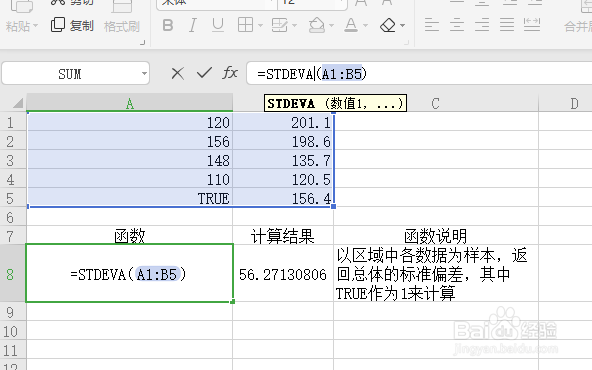
Task: Apply cell borders icon
Action: point(245,25)
